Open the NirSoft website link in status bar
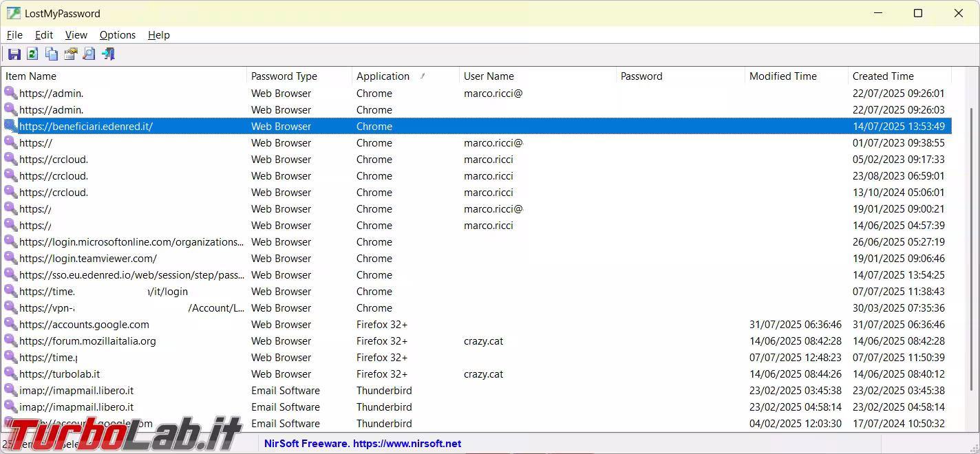980x454 pixels. [x=363, y=444]
